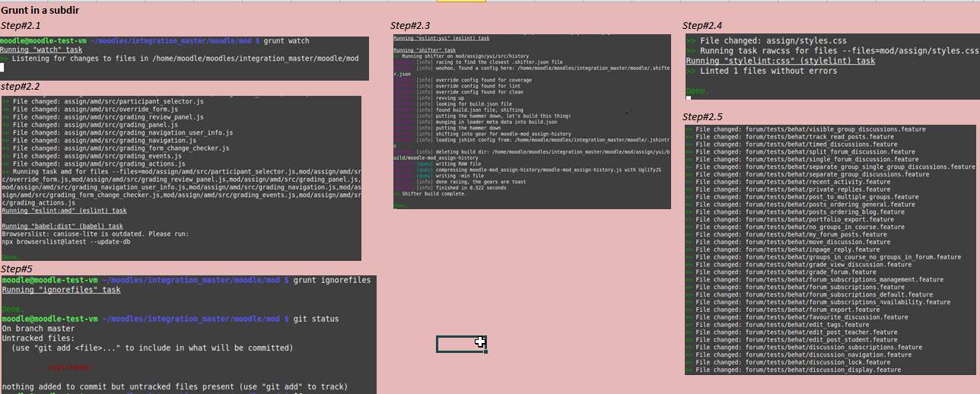Image resolution: width=980 pixels, height=394 pixels.
Task: Select the 'Step#2.1' label cell
Action: click(21, 26)
